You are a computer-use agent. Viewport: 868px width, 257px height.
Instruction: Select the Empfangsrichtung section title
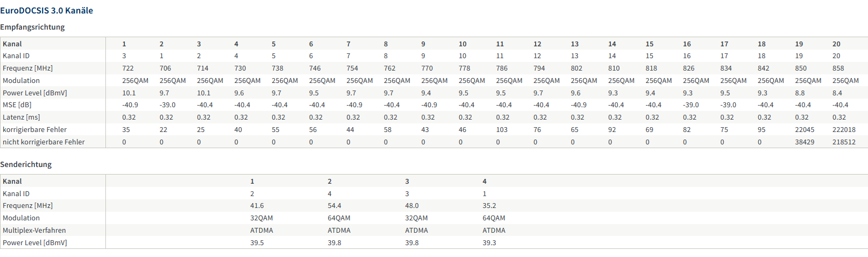[x=32, y=27]
